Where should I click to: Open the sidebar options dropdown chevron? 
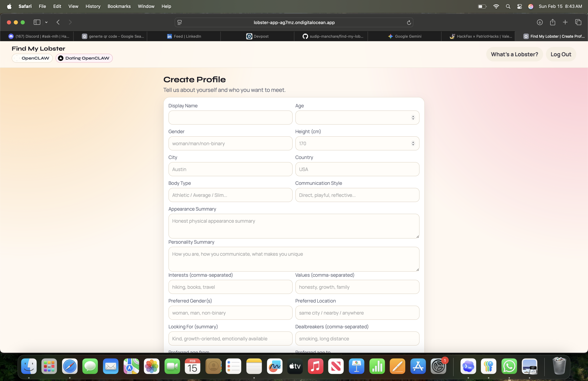click(46, 22)
